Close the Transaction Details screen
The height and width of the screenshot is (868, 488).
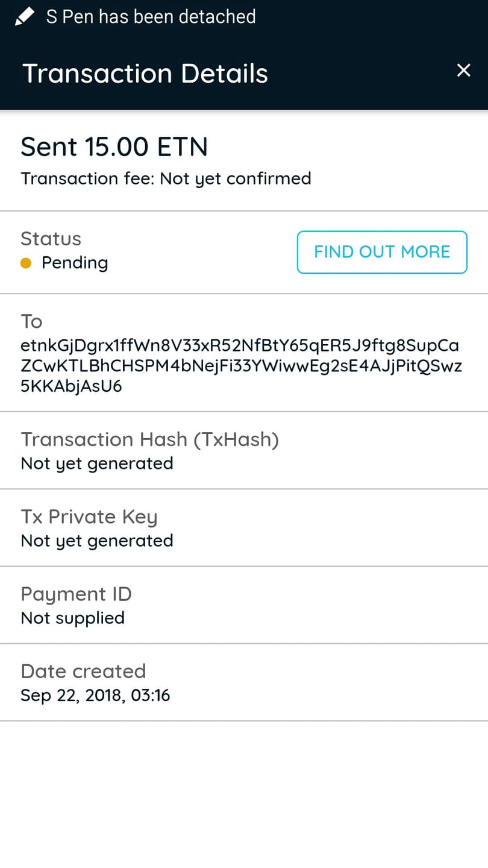pyautogui.click(x=463, y=71)
